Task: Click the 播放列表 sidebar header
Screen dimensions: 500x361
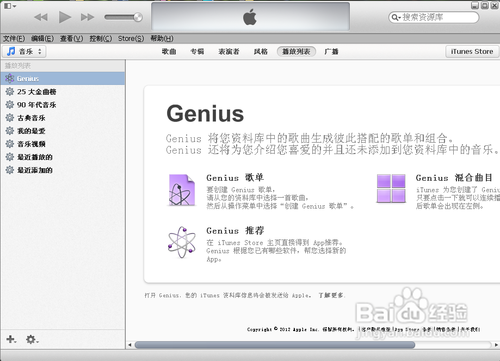Action: pos(18,66)
